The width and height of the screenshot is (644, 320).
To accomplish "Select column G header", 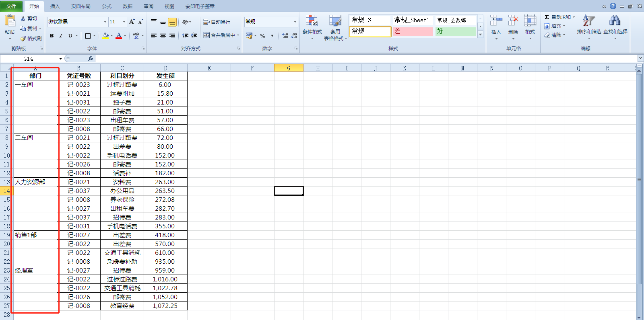I will point(289,68).
